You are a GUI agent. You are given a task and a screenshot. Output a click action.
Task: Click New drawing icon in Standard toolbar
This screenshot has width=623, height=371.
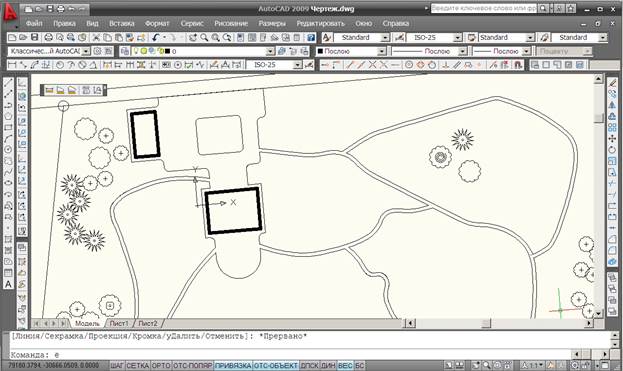[x=12, y=37]
